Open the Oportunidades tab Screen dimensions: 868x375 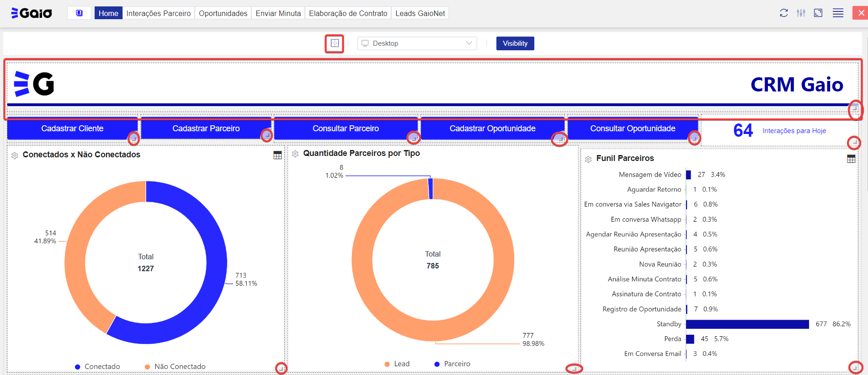pos(223,13)
